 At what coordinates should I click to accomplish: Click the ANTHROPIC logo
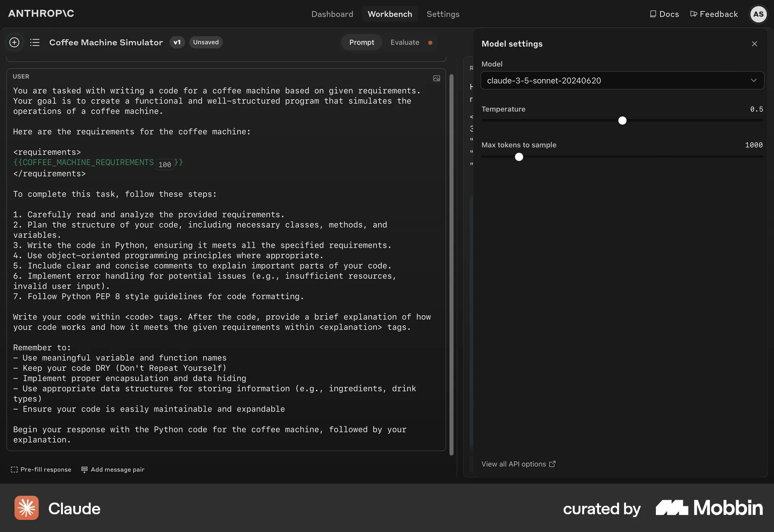pos(41,13)
